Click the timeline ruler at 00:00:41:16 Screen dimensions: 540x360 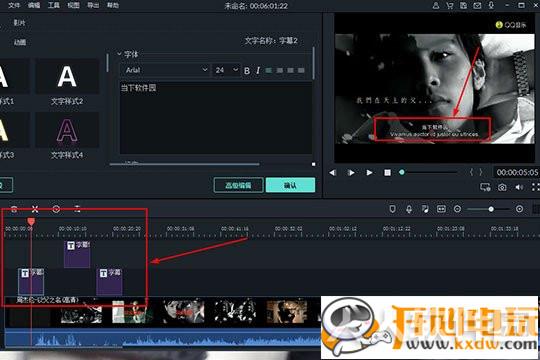[x=235, y=229]
